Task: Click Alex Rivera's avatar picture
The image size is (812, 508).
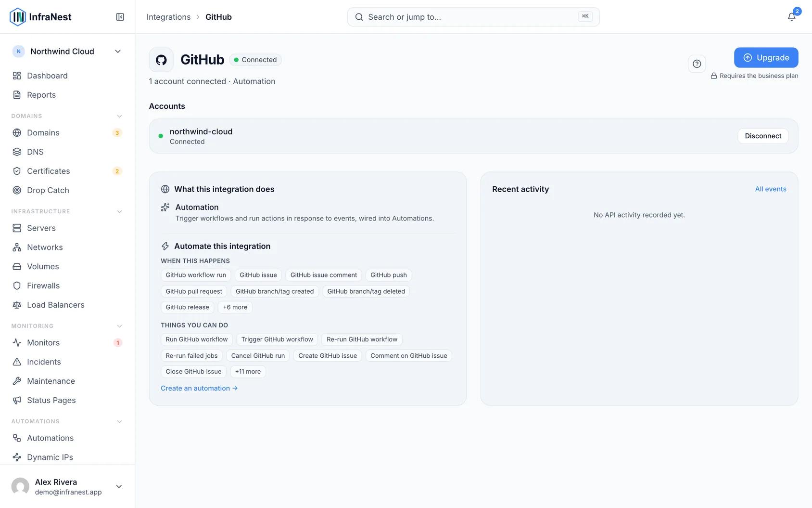Action: point(20,486)
